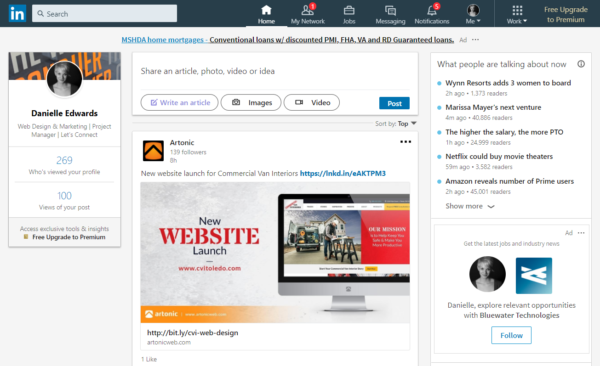The image size is (600, 366).
Task: Open My Network icon
Action: [308, 10]
